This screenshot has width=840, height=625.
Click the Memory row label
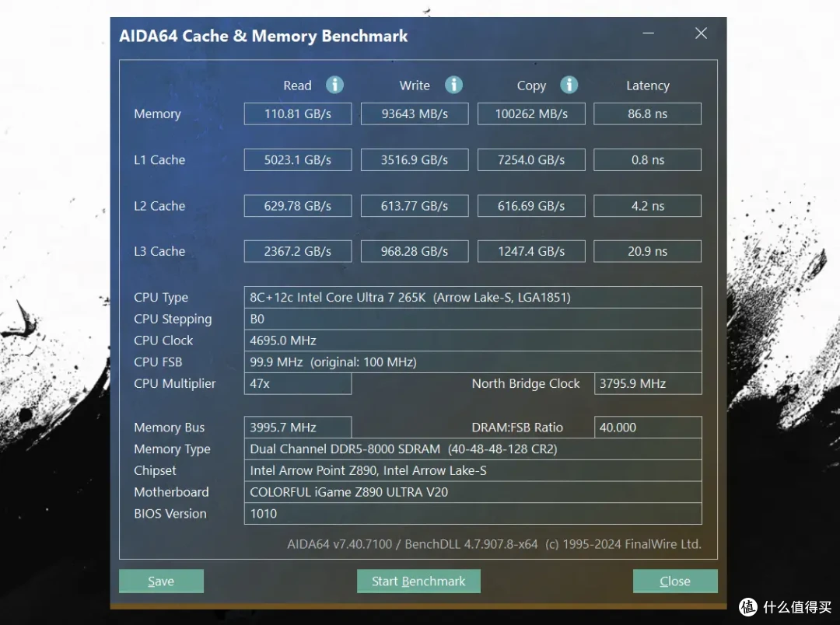point(157,114)
